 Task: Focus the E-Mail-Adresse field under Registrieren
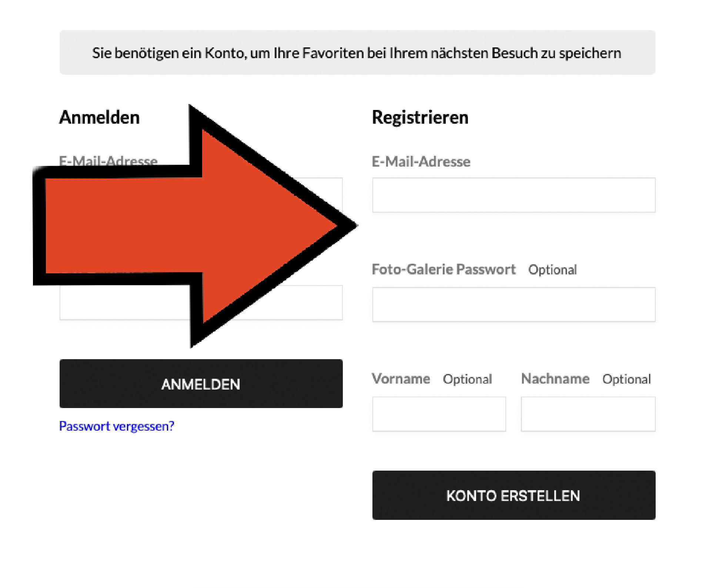(513, 195)
